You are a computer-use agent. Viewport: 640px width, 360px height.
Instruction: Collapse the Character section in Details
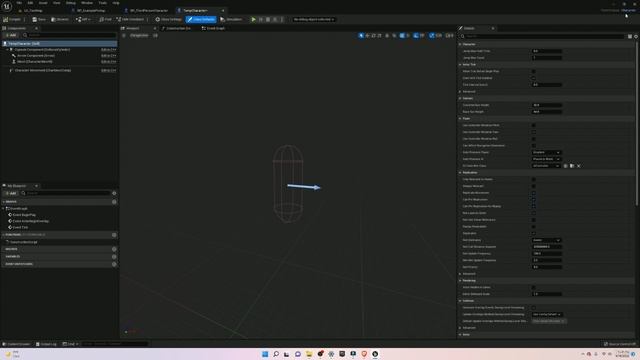coord(460,44)
